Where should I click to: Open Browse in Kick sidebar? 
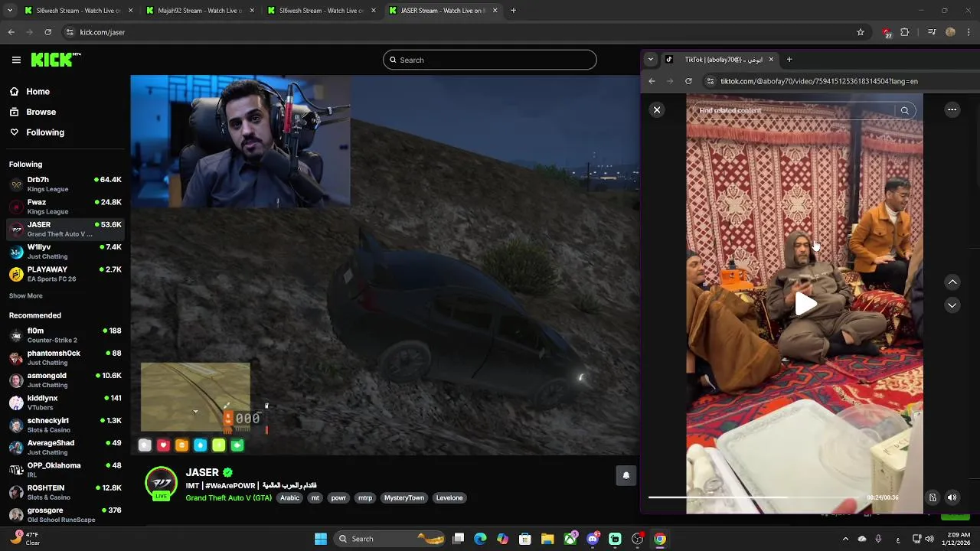click(41, 112)
